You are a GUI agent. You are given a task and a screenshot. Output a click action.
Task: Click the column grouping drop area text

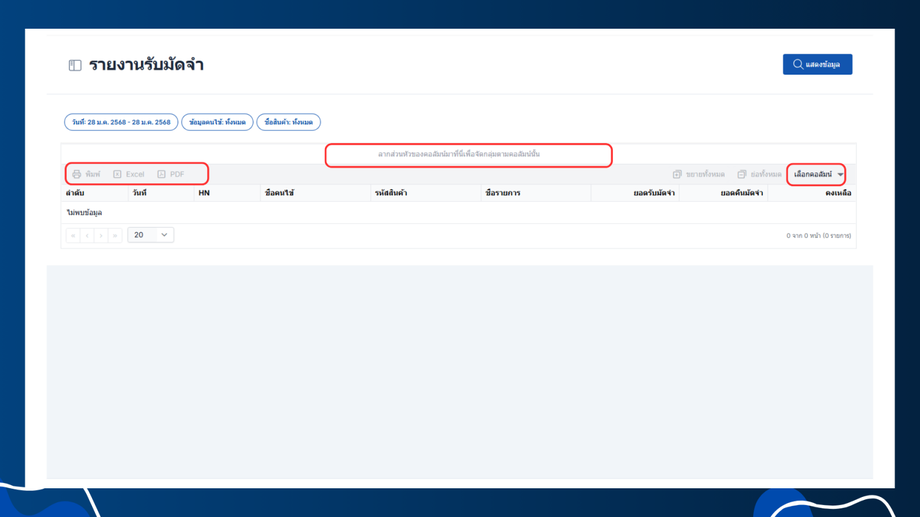click(x=459, y=154)
